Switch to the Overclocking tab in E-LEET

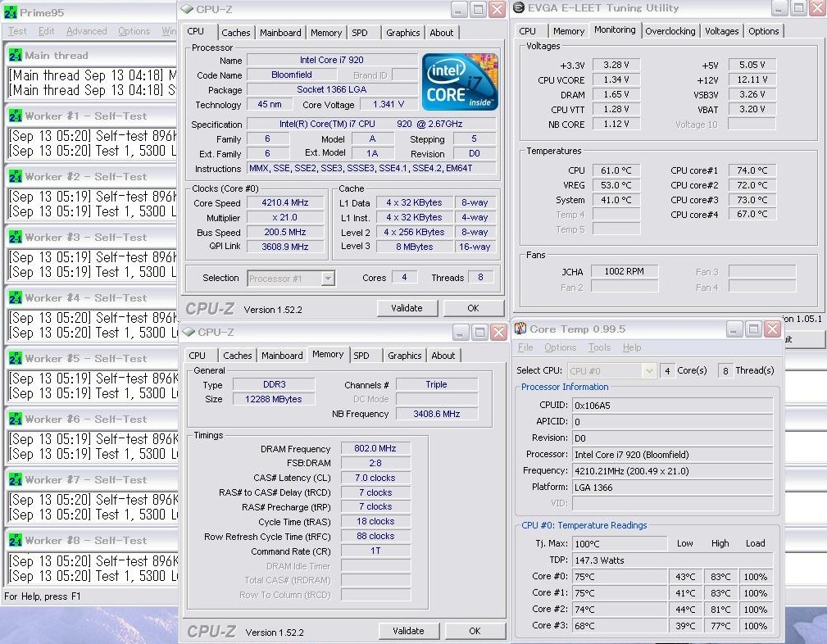click(670, 31)
